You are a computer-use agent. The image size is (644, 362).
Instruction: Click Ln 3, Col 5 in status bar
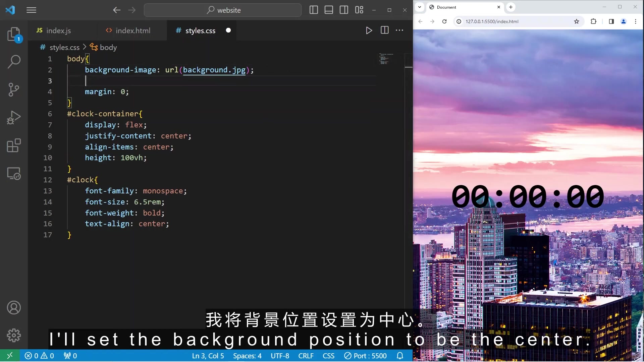tap(208, 356)
